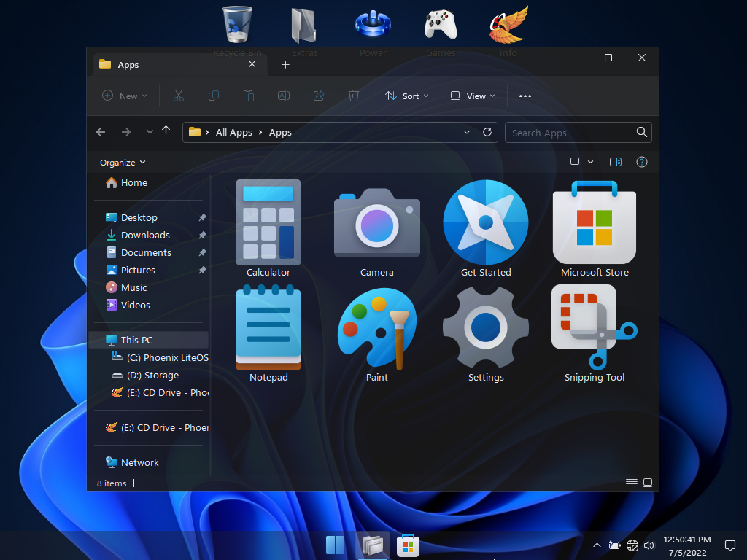Open Microsoft Store from the taskbar
The image size is (747, 560).
(x=408, y=545)
